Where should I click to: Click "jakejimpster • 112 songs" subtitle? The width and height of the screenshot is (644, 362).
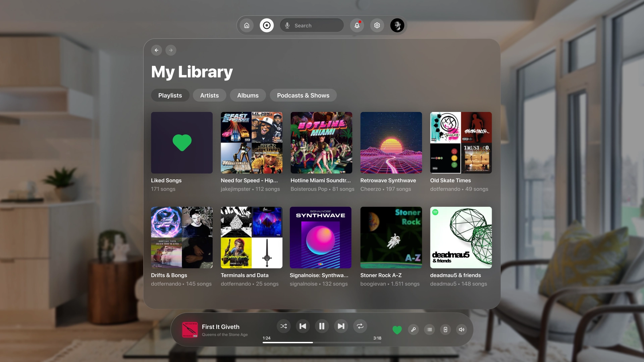tap(250, 189)
